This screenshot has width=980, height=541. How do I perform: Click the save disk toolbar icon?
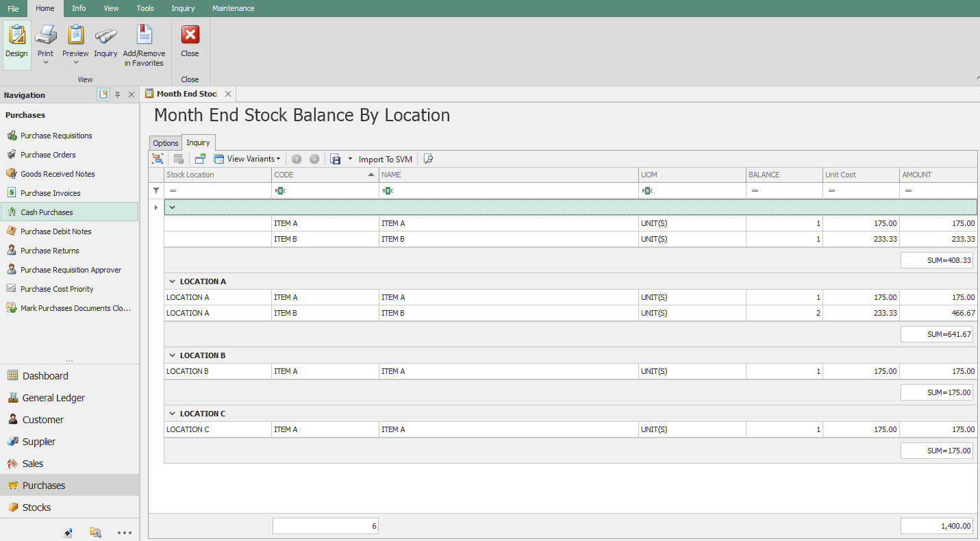[336, 159]
